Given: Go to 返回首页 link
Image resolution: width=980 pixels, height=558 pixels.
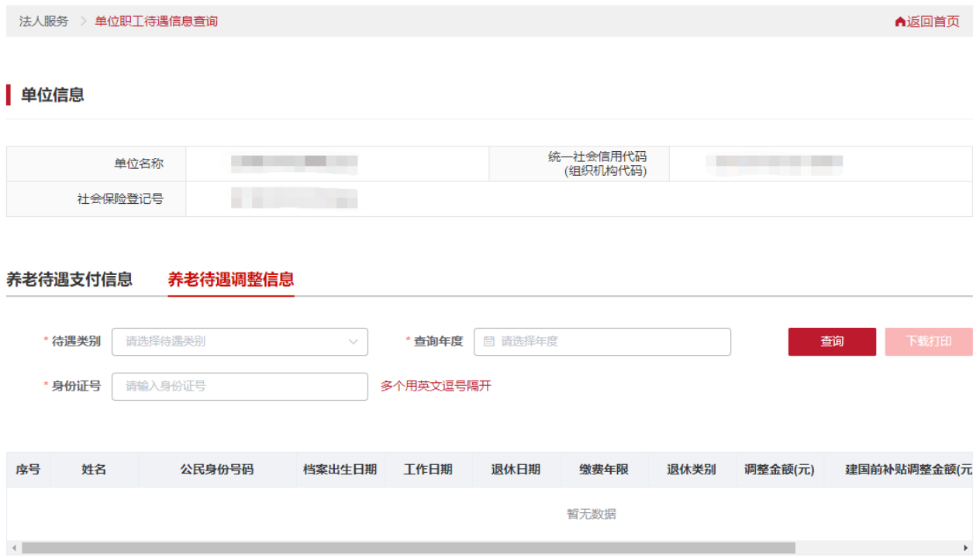Looking at the screenshot, I should (933, 22).
